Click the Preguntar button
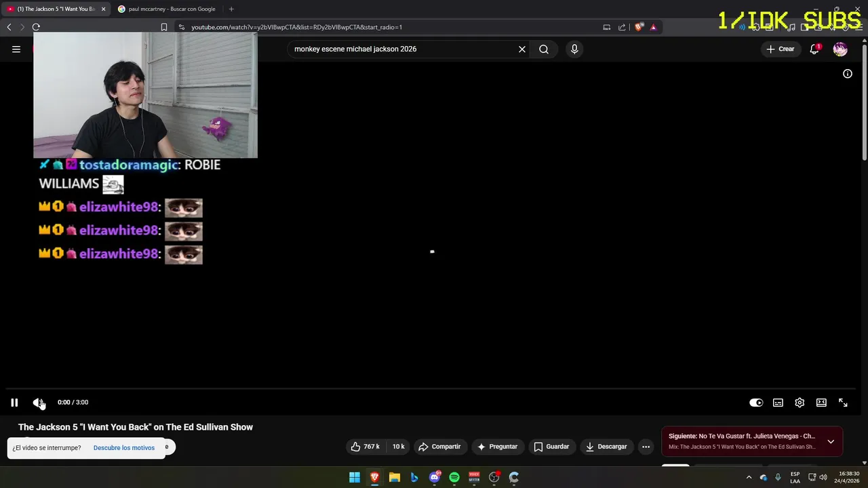Screen dimensions: 868x488 (498, 447)
